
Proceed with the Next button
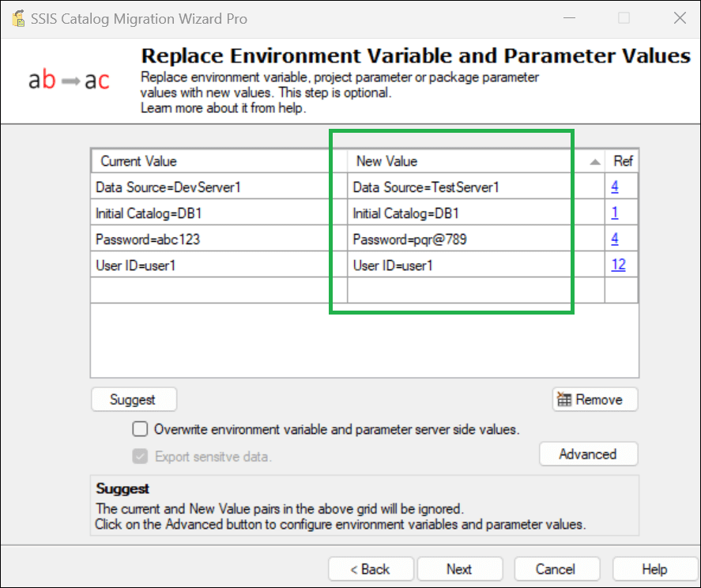tap(460, 569)
